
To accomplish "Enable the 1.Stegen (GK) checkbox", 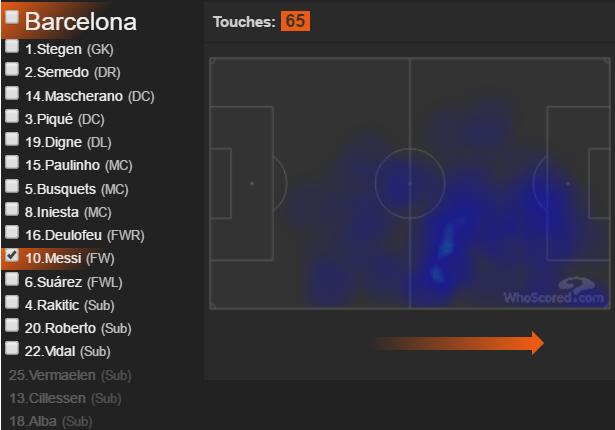I will [12, 47].
